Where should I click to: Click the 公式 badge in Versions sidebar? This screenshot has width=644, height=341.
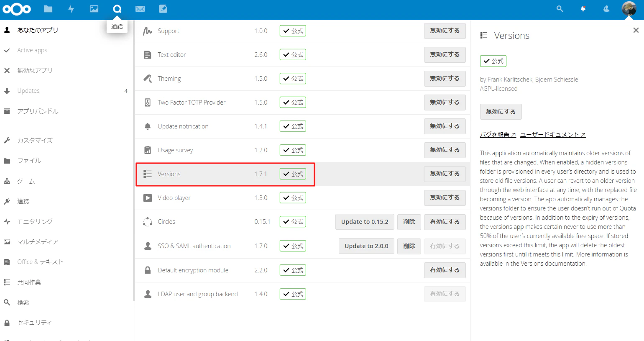(x=493, y=61)
